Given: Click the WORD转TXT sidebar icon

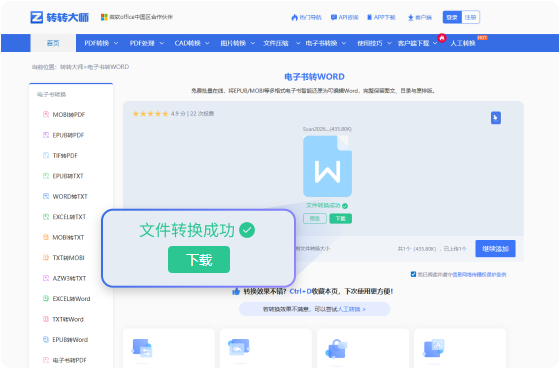Looking at the screenshot, I should (46, 196).
